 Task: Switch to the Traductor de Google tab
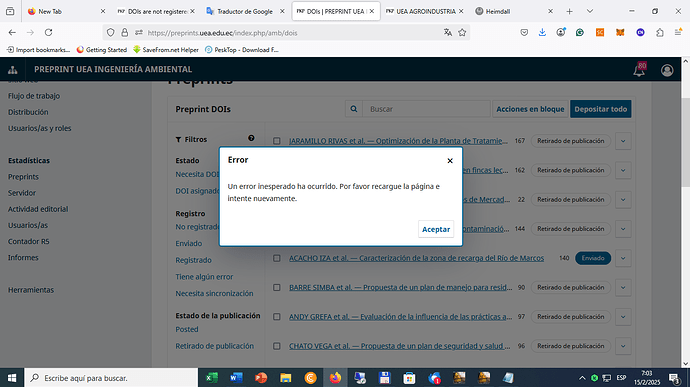coord(246,11)
